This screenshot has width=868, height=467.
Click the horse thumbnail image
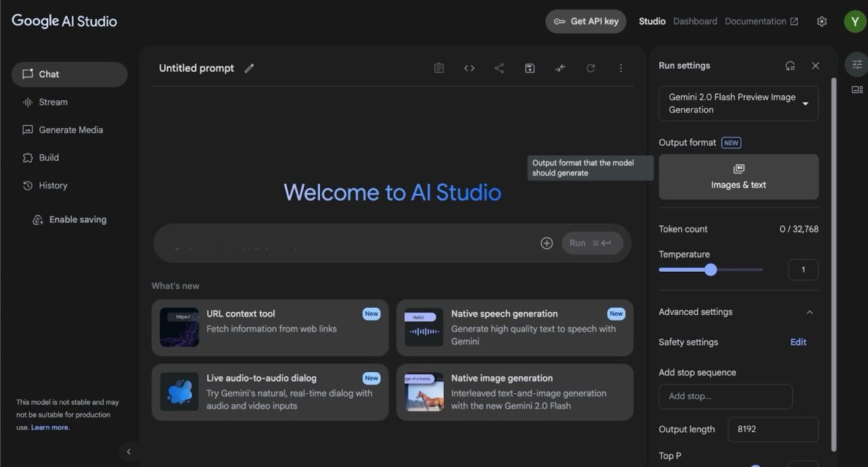tap(424, 392)
